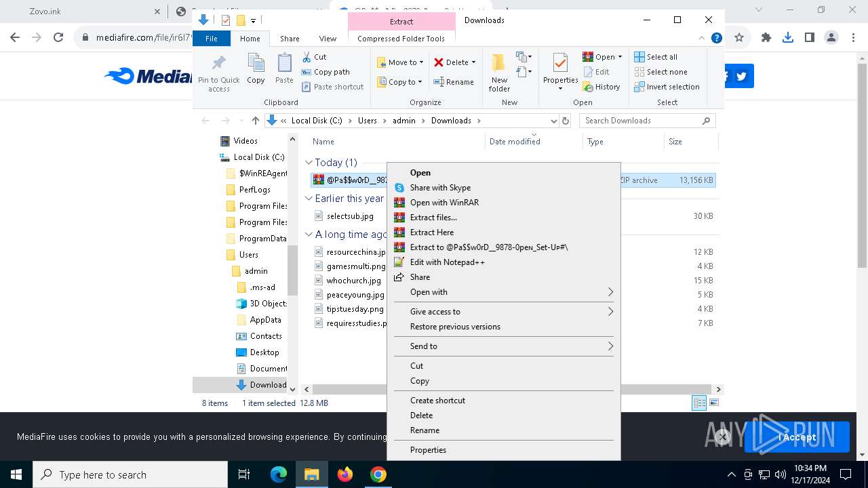Click Select all in ribbon

(656, 57)
